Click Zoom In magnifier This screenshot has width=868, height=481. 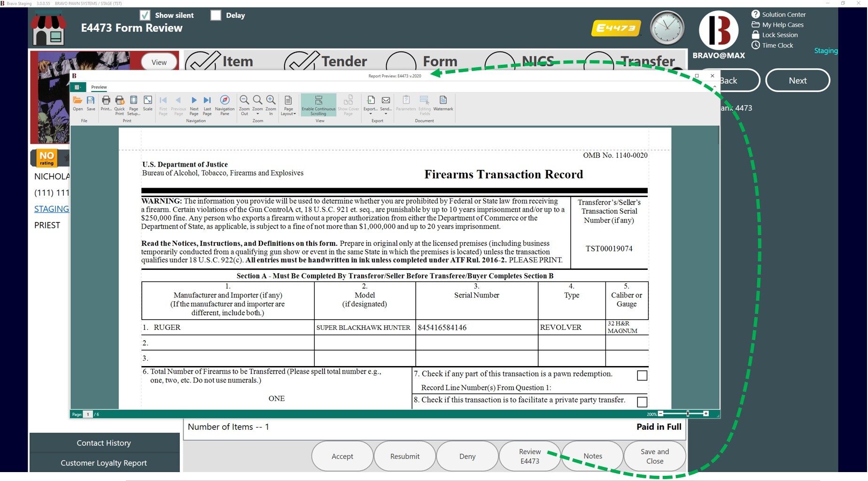tap(271, 105)
